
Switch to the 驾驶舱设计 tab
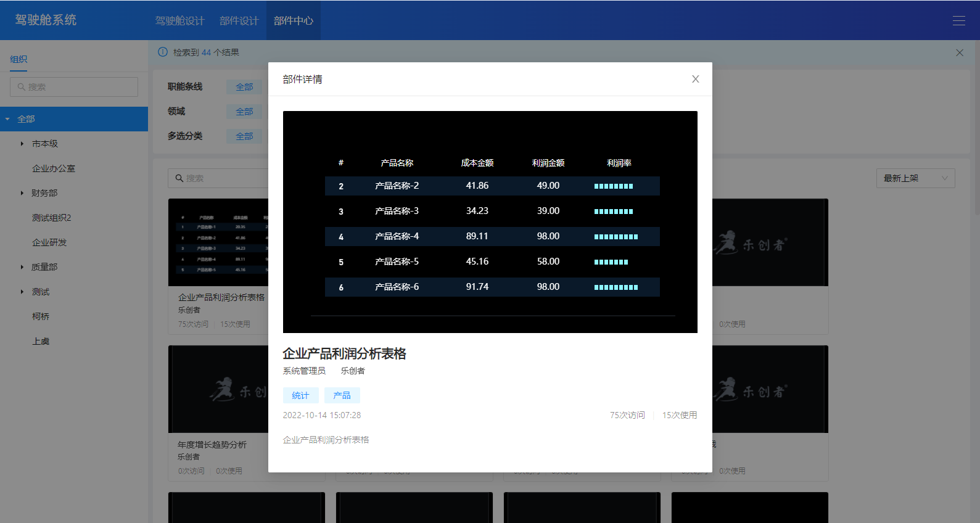pyautogui.click(x=179, y=20)
